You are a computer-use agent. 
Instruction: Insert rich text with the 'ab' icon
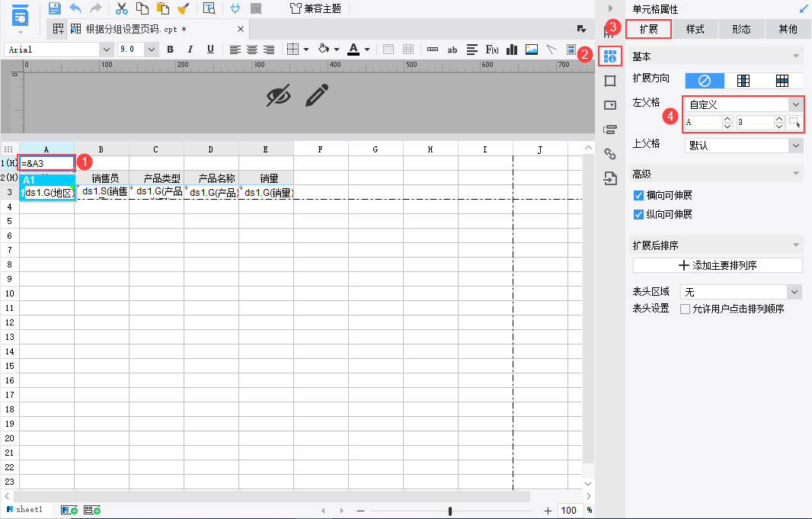pyautogui.click(x=452, y=50)
